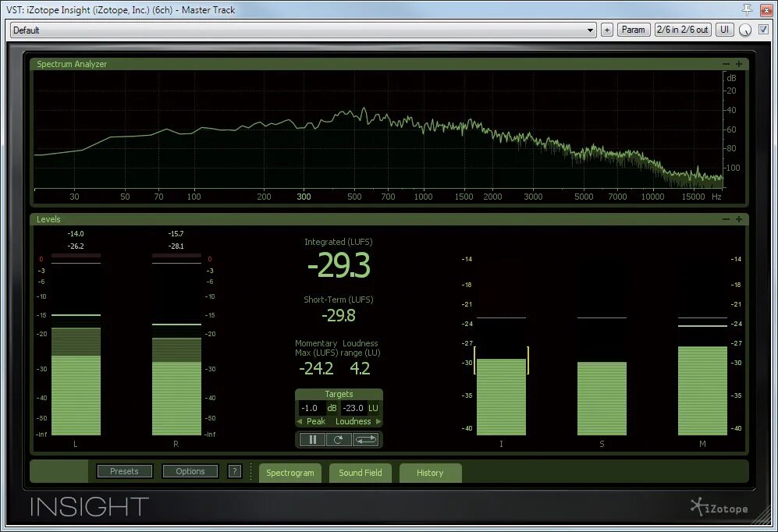The image size is (778, 532).
Task: Click the right channel RMS value -28.1
Action: tap(176, 246)
